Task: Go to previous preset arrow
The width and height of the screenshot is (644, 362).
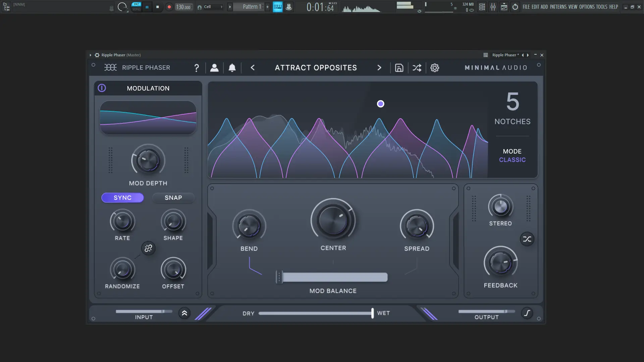Action: point(253,68)
